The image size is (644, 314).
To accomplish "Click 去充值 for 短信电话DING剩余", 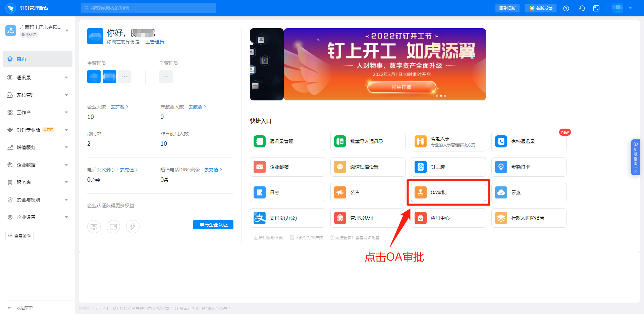I will click(x=213, y=170).
